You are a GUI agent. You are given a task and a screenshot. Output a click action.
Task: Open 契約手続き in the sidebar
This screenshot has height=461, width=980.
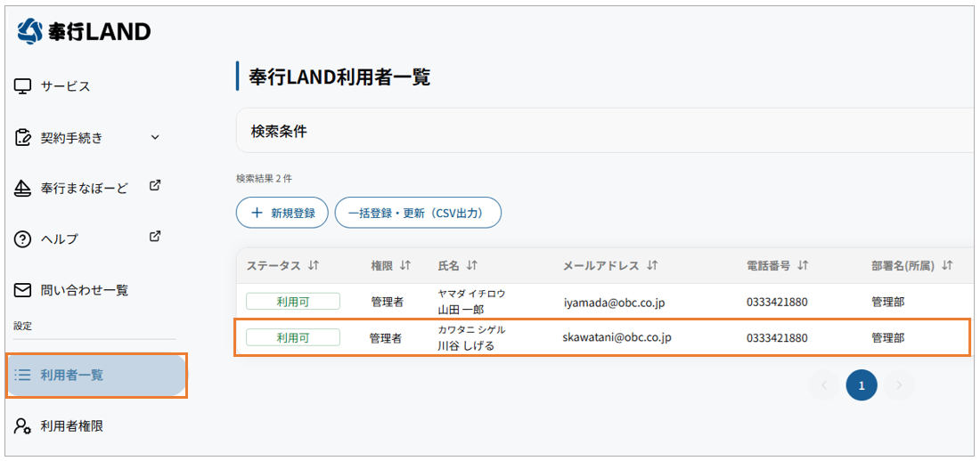[72, 137]
